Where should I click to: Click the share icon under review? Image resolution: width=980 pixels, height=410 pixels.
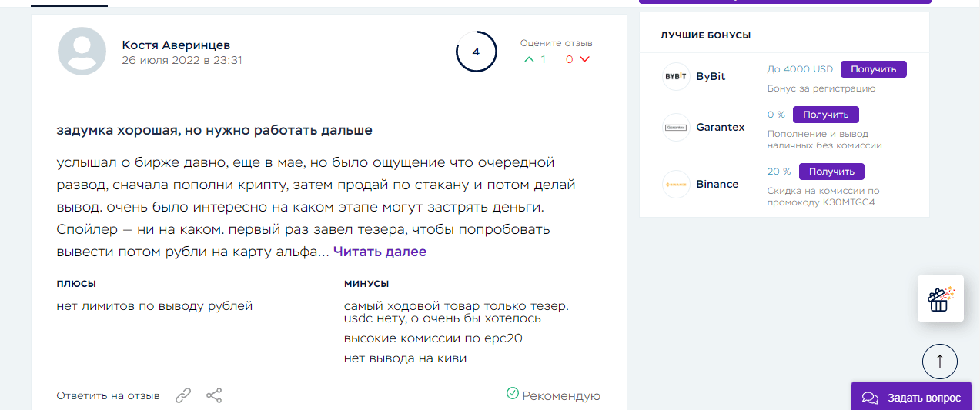click(x=214, y=396)
